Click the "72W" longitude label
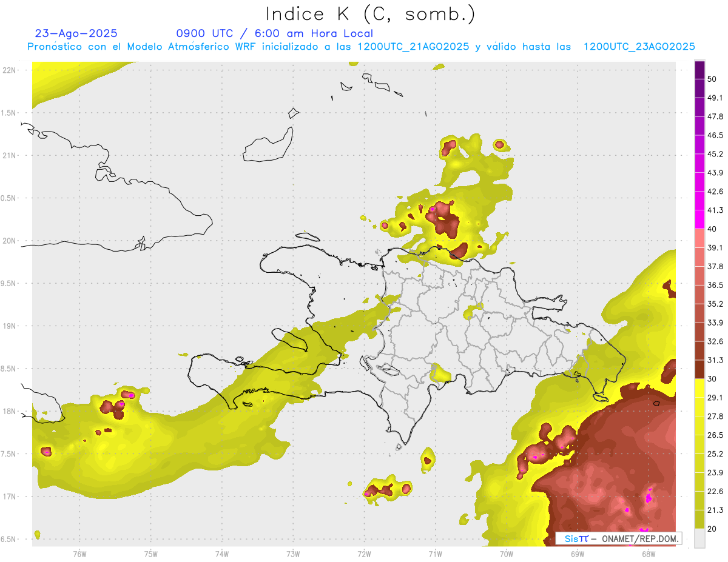This screenshot has width=728, height=562. [x=364, y=554]
